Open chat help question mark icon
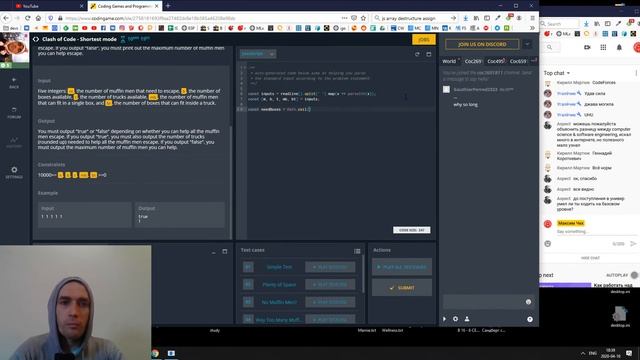 [x=530, y=319]
